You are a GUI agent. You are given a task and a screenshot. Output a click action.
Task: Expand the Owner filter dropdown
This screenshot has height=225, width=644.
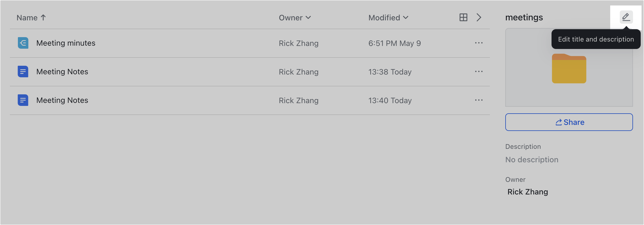(295, 18)
